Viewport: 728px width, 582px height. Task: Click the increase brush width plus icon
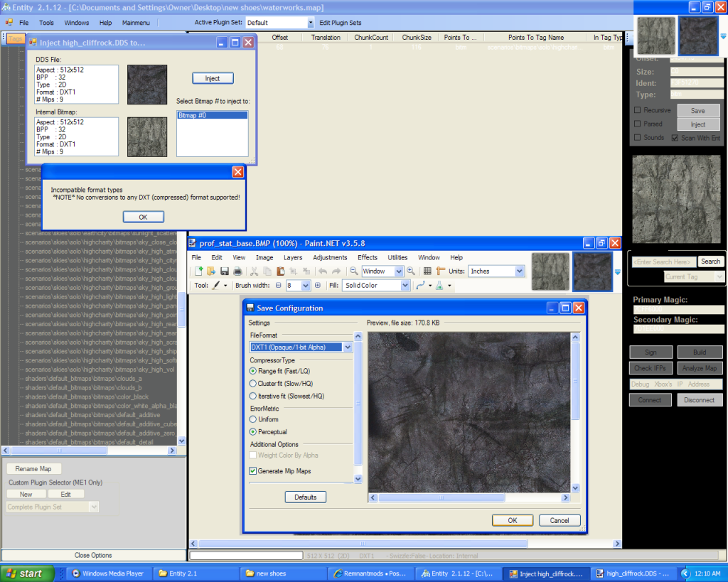coord(318,286)
